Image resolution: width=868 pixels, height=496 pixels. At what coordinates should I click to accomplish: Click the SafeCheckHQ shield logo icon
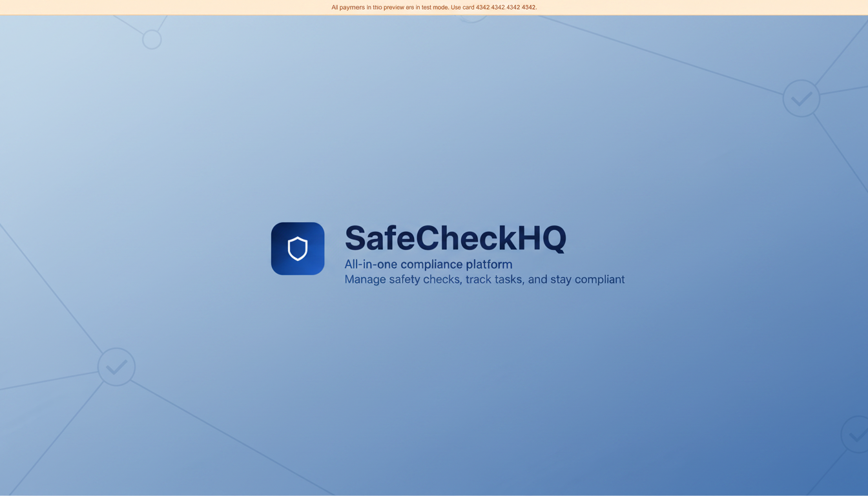tap(298, 249)
